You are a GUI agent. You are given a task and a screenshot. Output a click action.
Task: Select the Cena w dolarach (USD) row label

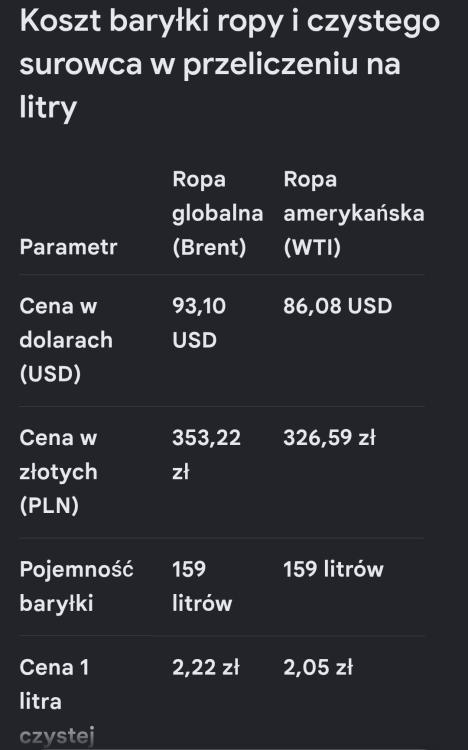[x=66, y=340]
